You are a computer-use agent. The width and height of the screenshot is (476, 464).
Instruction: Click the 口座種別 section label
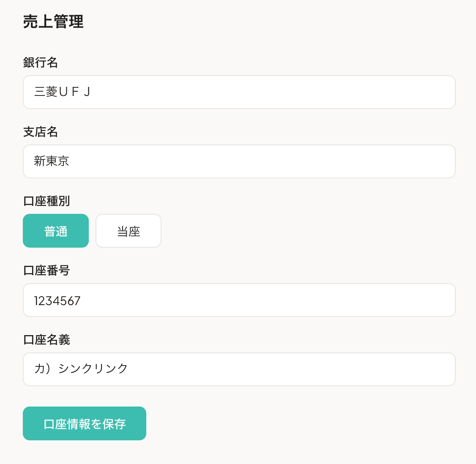click(x=46, y=202)
